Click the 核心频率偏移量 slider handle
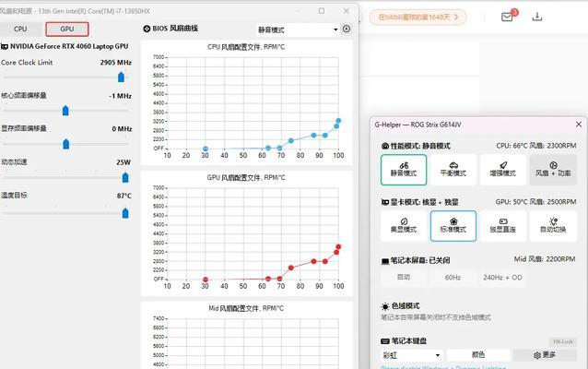 [65, 111]
